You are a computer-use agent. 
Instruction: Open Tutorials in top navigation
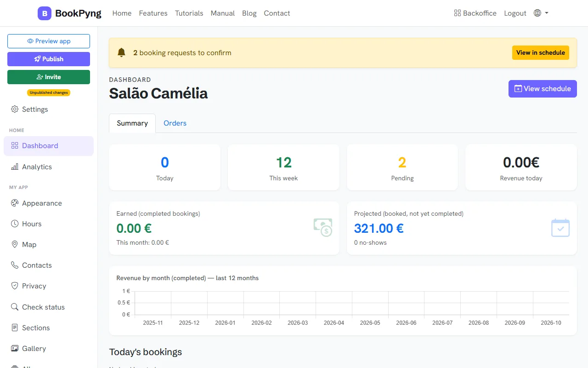(189, 13)
